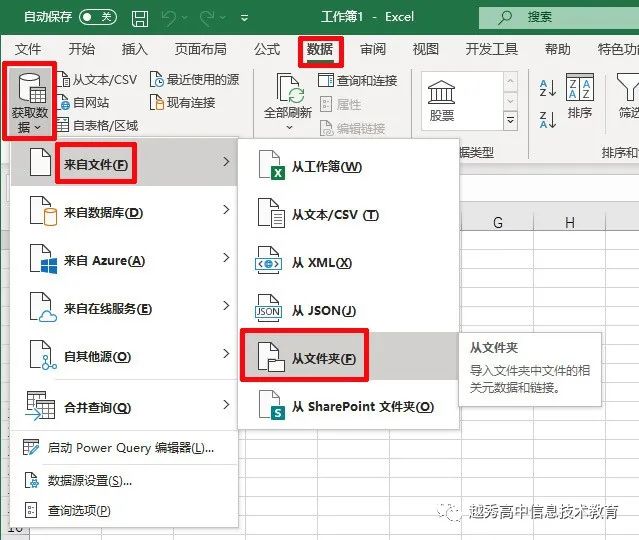
Task: Click the 现有连接 ribbon button
Action: [182, 102]
